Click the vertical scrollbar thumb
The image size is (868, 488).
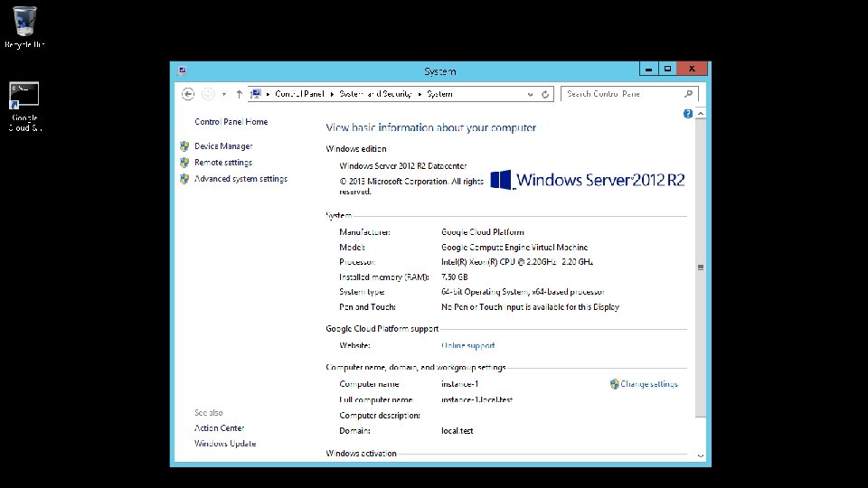701,267
